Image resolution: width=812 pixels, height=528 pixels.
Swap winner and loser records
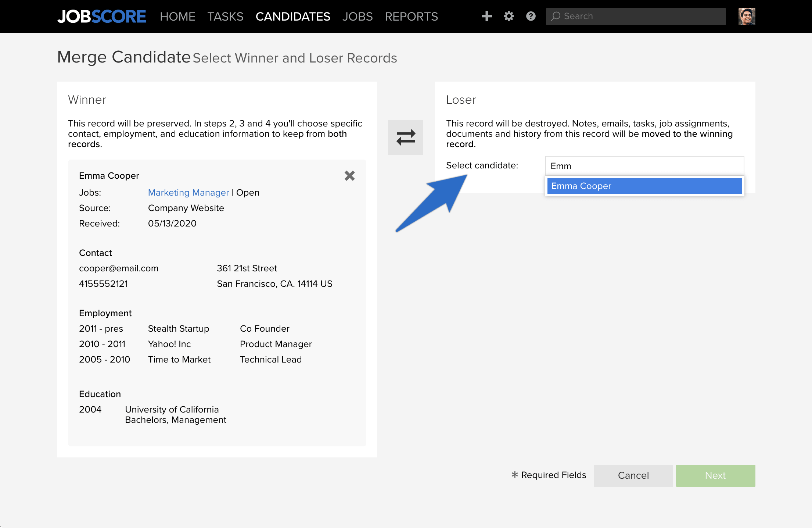406,137
